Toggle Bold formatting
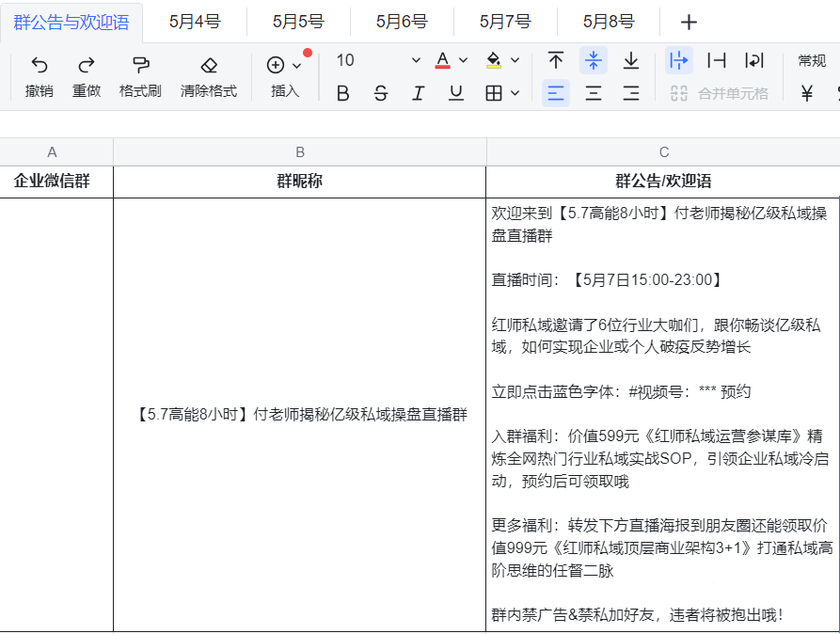Image resolution: width=840 pixels, height=634 pixels. pyautogui.click(x=342, y=94)
